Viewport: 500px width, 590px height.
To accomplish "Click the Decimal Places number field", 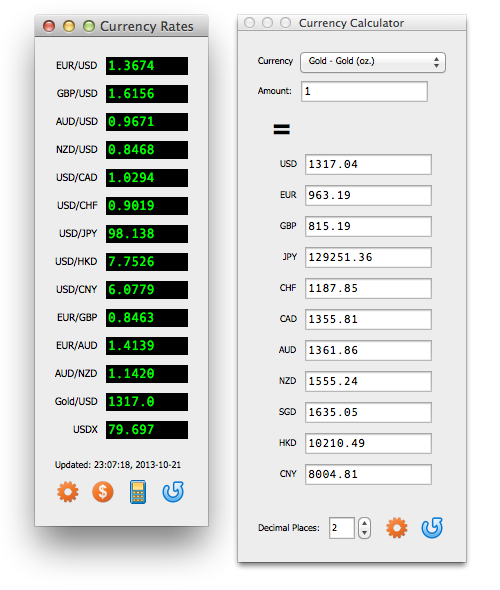I will 342,528.
